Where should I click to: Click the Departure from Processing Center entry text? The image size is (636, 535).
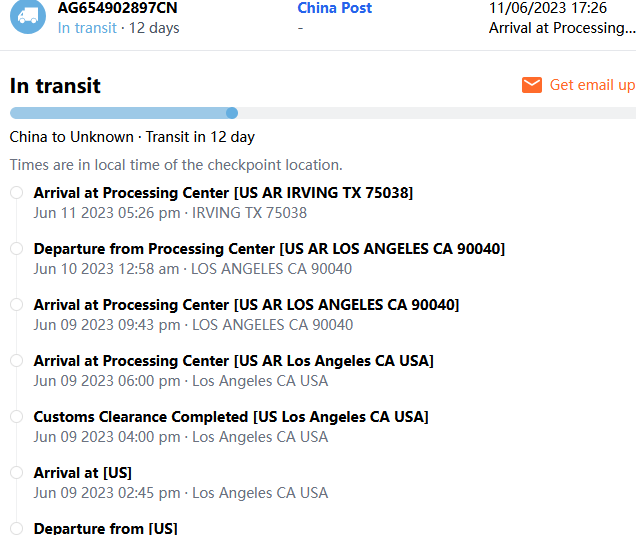(269, 249)
